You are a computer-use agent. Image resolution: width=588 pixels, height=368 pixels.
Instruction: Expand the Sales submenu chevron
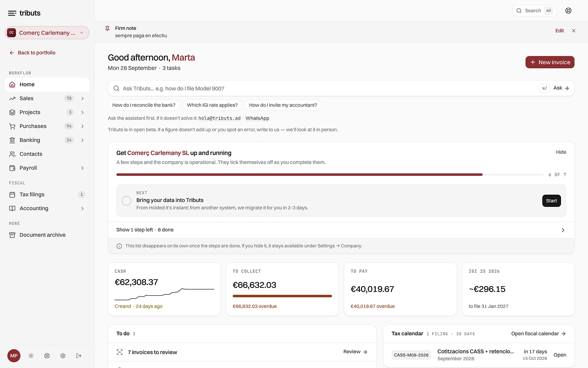[82, 99]
